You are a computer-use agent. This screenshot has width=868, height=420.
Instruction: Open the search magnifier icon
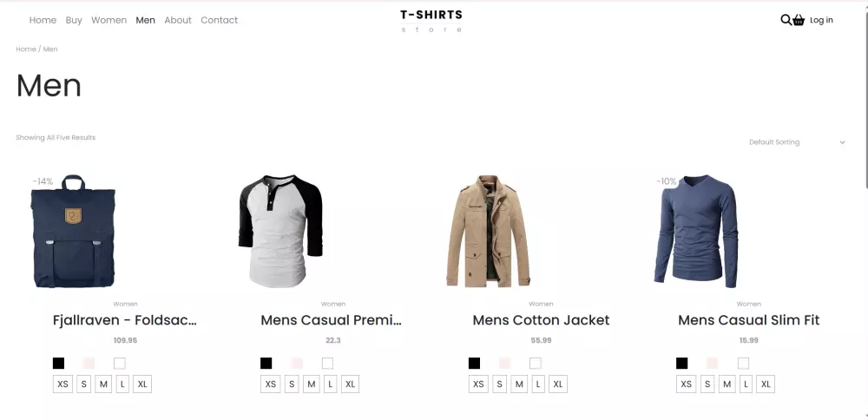(786, 20)
